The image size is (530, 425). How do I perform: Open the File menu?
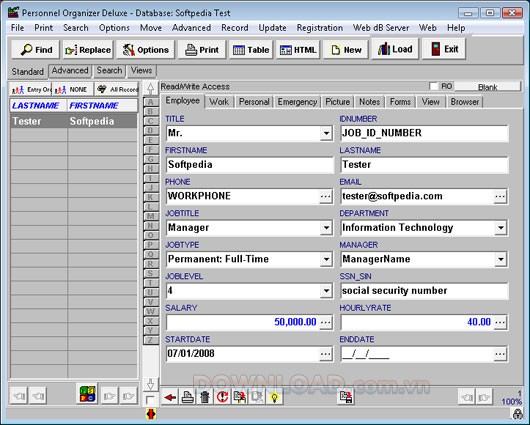(x=17, y=28)
